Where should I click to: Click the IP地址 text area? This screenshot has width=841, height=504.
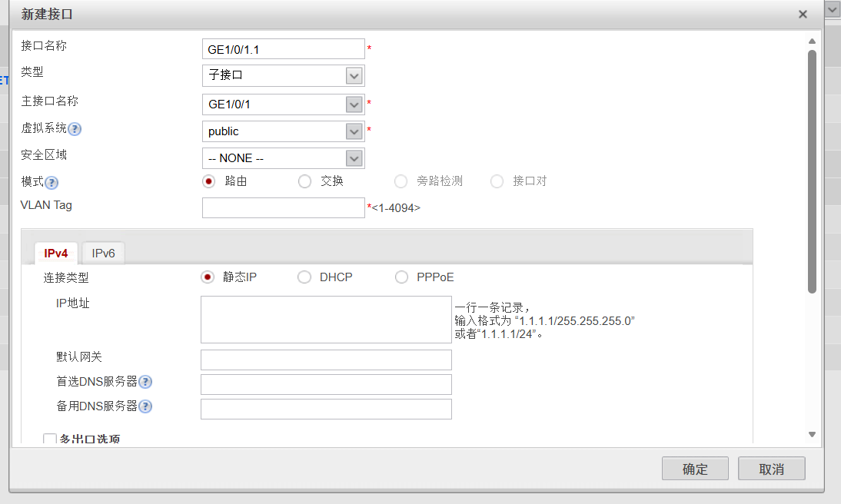click(326, 320)
